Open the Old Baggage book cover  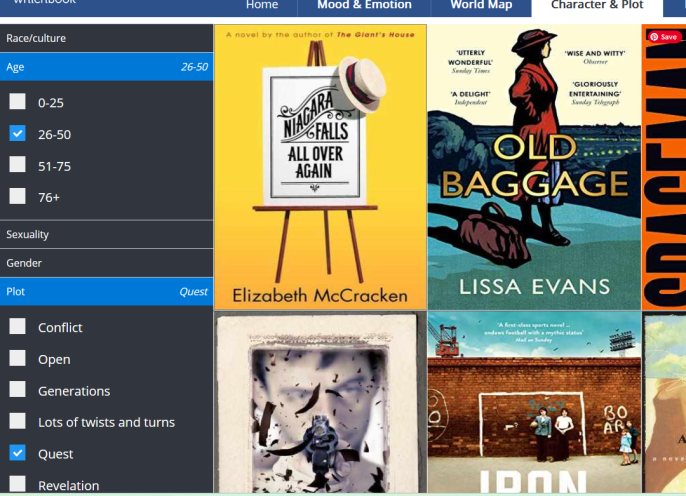pyautogui.click(x=534, y=167)
